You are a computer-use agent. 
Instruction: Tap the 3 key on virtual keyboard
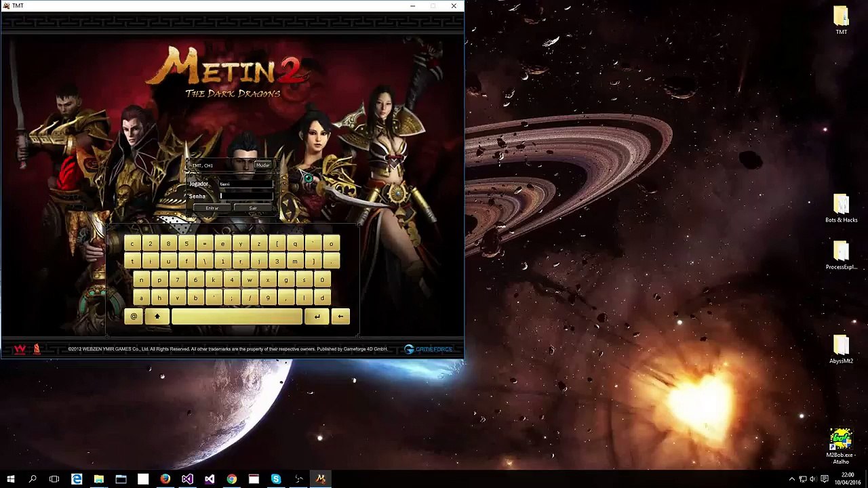tap(277, 262)
